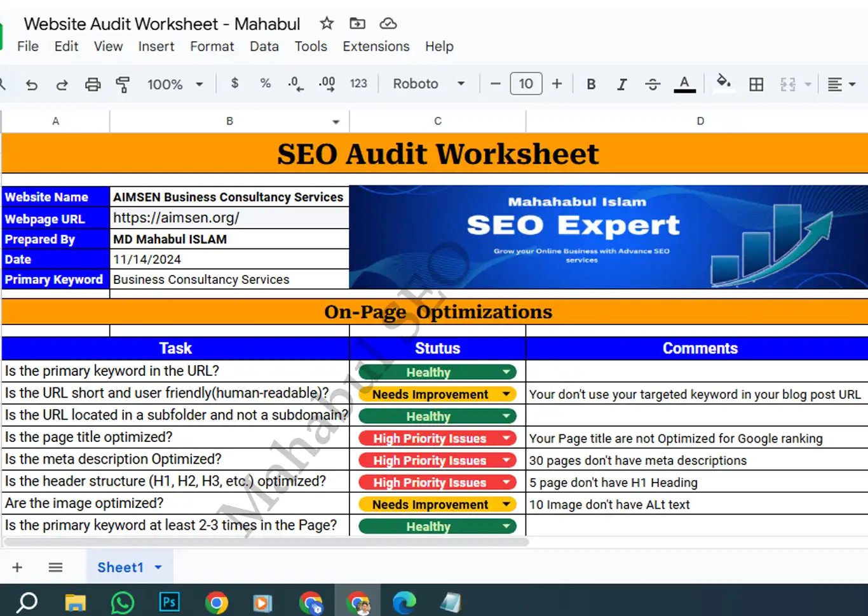Open Microsoft Edge from the taskbar
The width and height of the screenshot is (868, 616).
tap(404, 602)
